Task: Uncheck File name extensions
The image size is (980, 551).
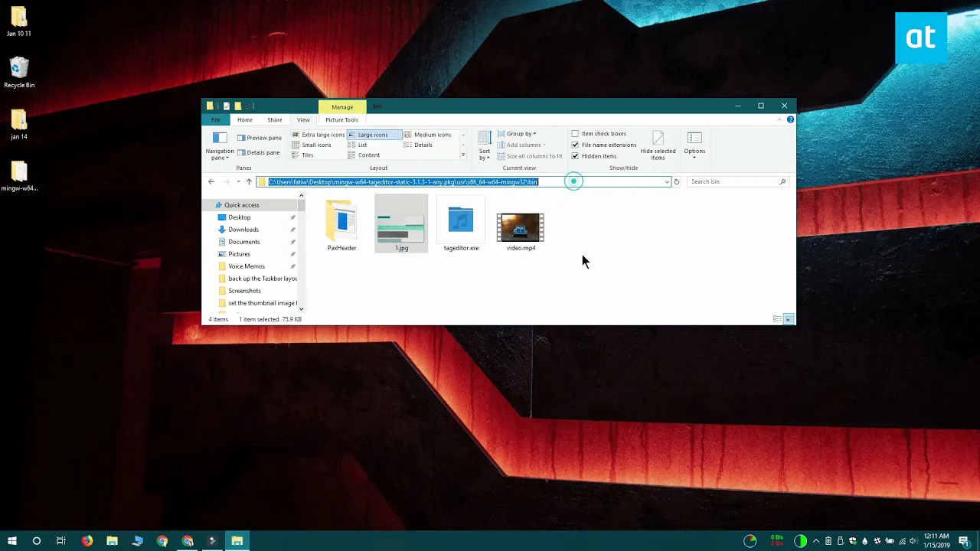Action: click(575, 145)
